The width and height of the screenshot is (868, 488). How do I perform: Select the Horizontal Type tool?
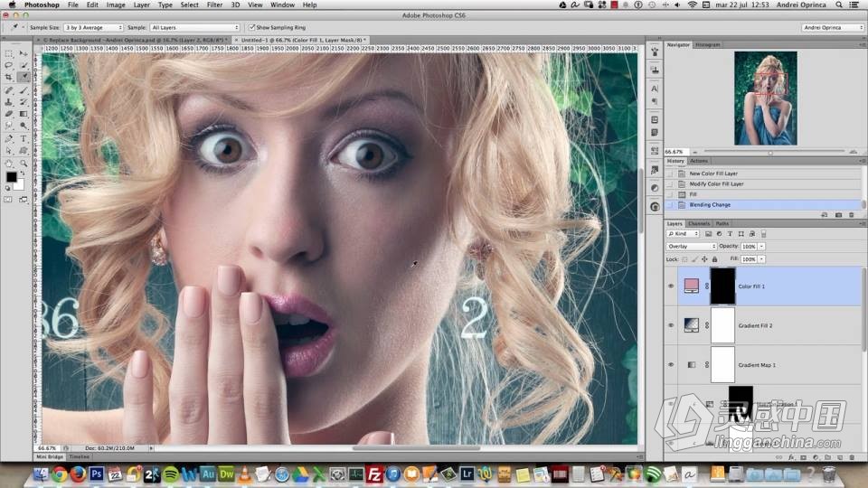(24, 138)
